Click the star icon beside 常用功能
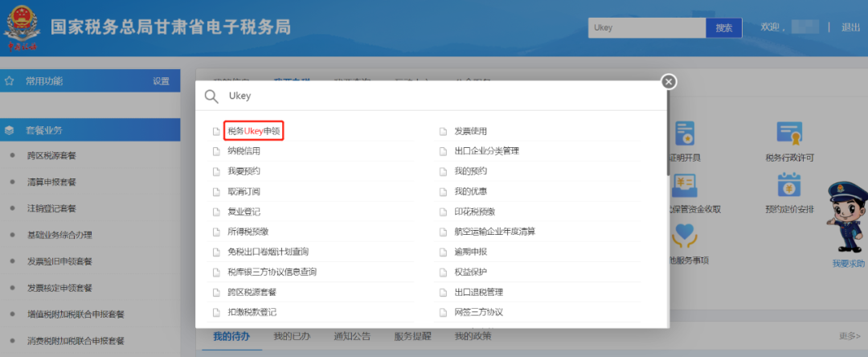The image size is (868, 357). point(10,81)
